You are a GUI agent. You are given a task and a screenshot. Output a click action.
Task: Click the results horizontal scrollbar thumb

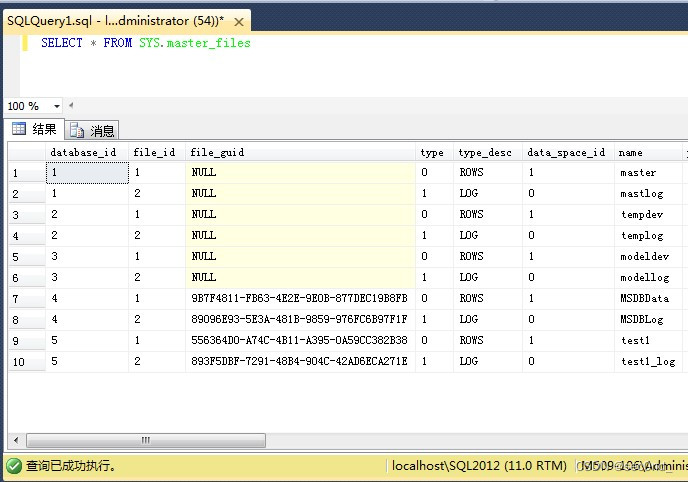pos(146,440)
